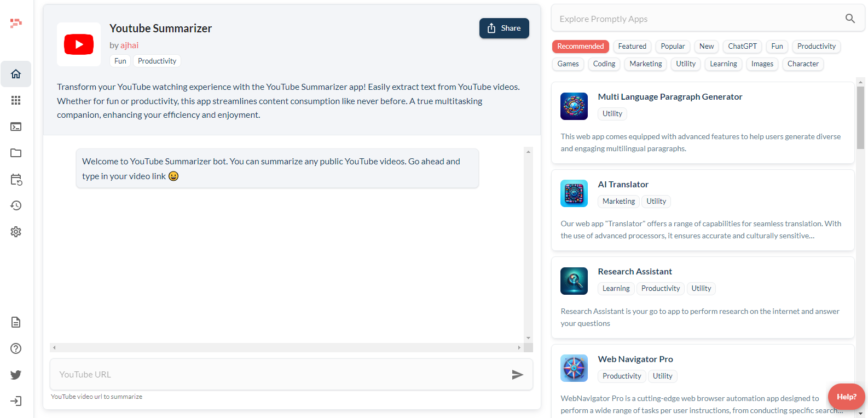This screenshot has height=418, width=868.
Task: Open the Research Assistant title
Action: coord(635,272)
